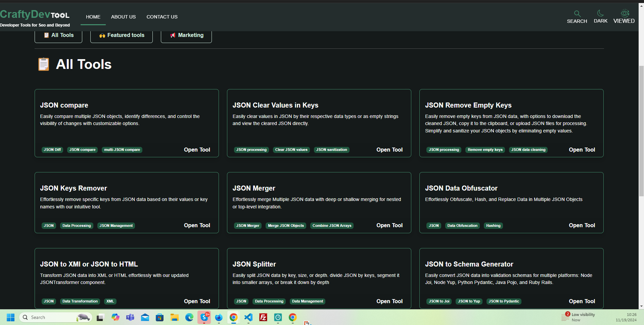Open Tool for JSON Clear Values in Keys
644x325 pixels.
pos(389,150)
